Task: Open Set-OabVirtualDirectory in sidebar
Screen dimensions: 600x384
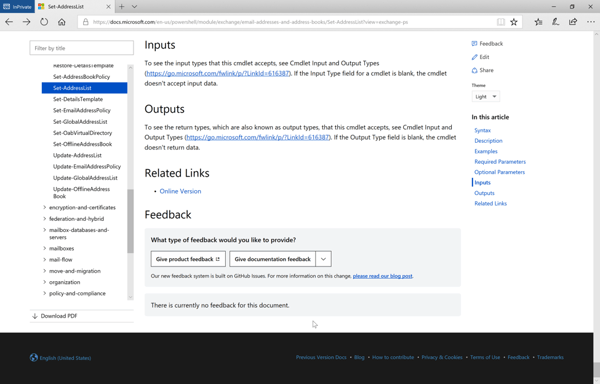Action: [83, 133]
